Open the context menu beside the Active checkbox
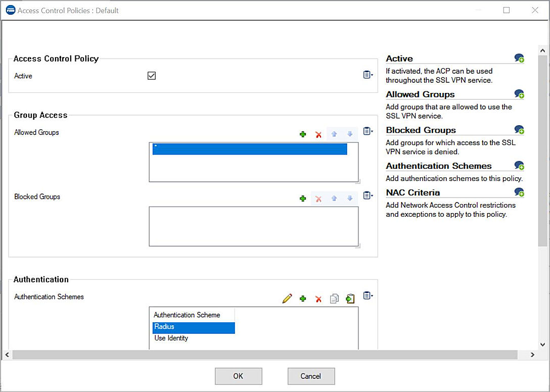550x392 pixels. pyautogui.click(x=368, y=75)
